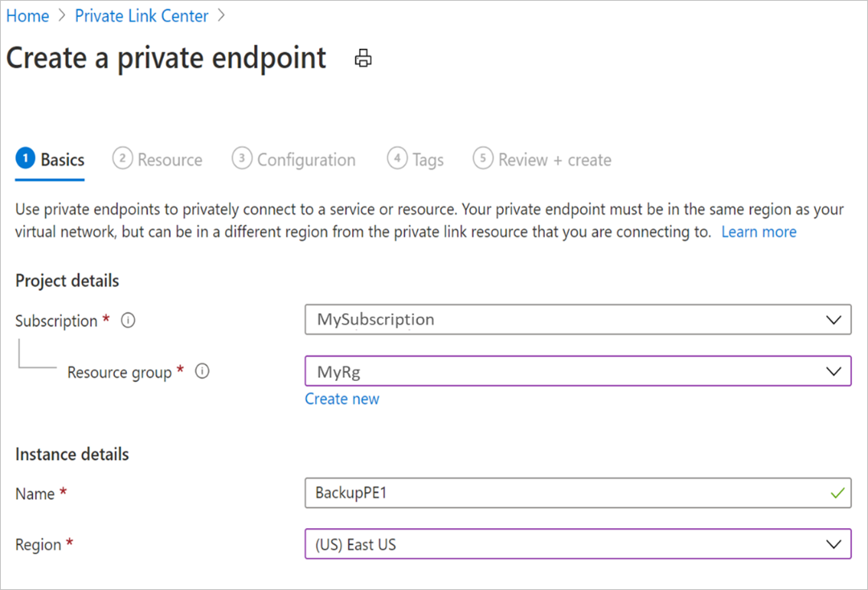868x590 pixels.
Task: Expand the MySubscription dropdown
Action: pyautogui.click(x=578, y=319)
